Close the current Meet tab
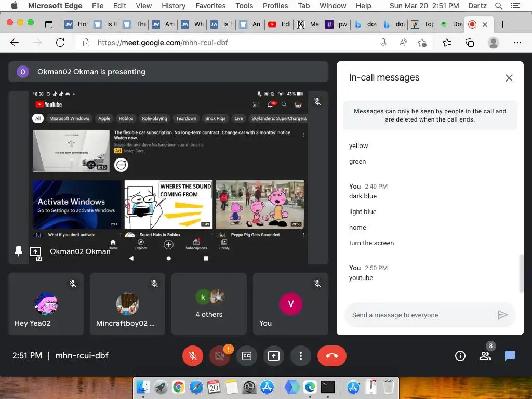 pos(485,24)
